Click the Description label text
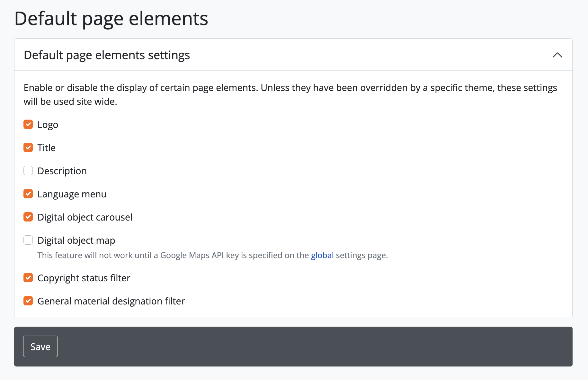Image resolution: width=588 pixels, height=380 pixels. (62, 171)
